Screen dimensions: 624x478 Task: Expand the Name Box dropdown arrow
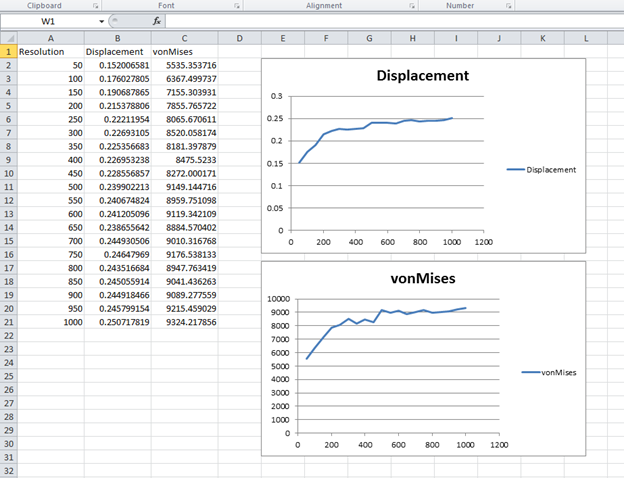[101, 21]
